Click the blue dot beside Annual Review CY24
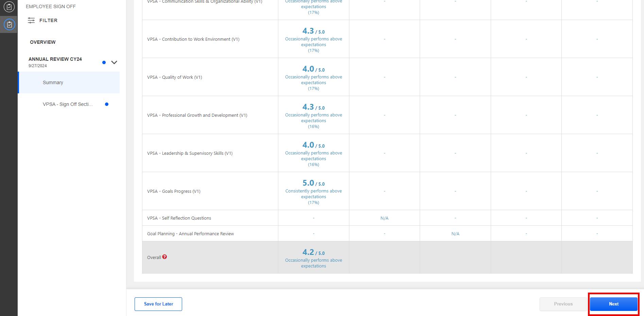The image size is (644, 316). [x=104, y=62]
